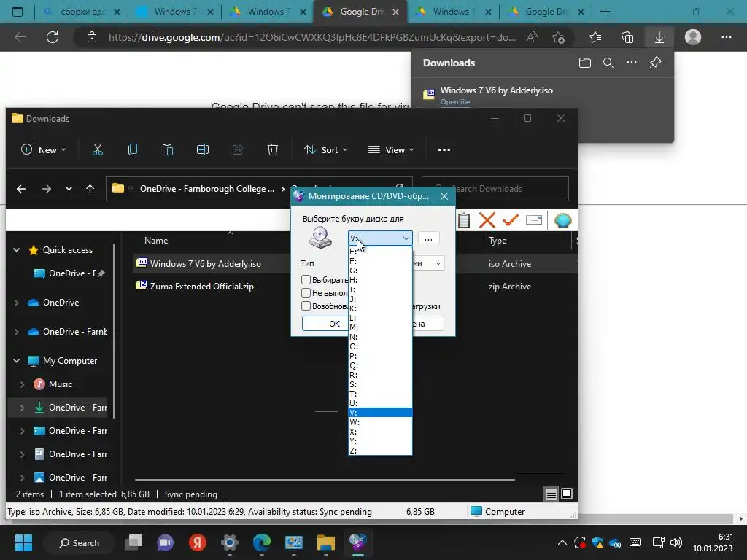Open Yandex browser from taskbar
This screenshot has width=747, height=560.
point(197,542)
